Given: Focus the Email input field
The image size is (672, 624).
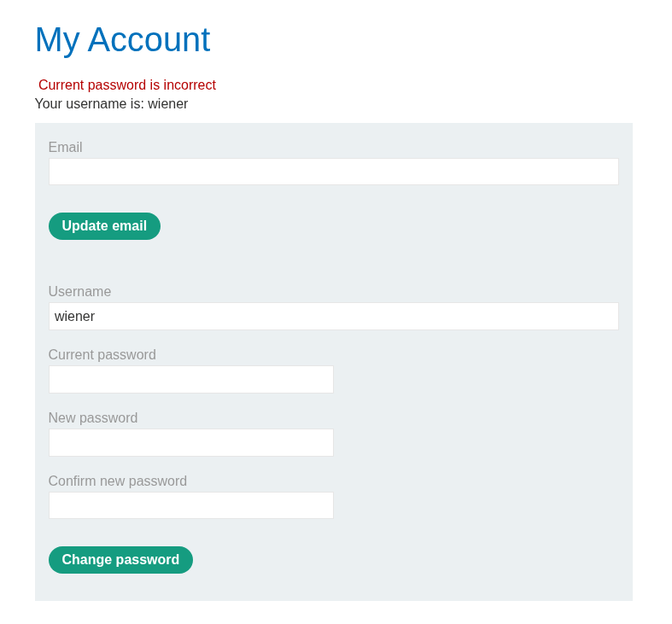Looking at the screenshot, I should [x=333, y=172].
